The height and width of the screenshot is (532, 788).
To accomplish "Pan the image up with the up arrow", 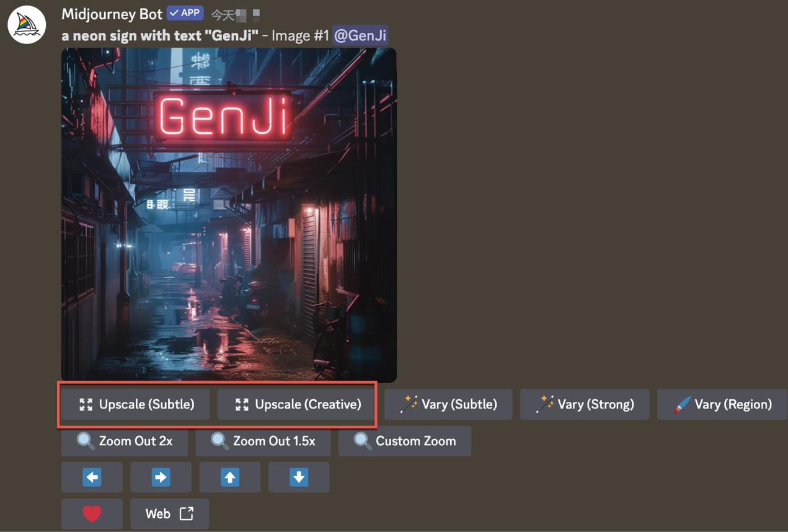I will 230,477.
